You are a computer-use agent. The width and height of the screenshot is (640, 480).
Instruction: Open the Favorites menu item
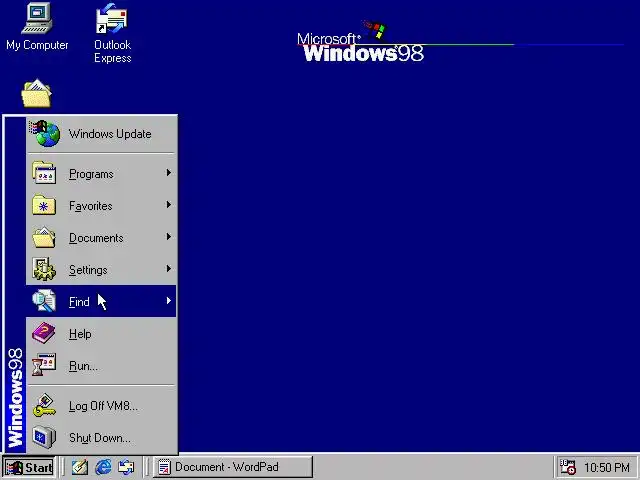(x=101, y=205)
